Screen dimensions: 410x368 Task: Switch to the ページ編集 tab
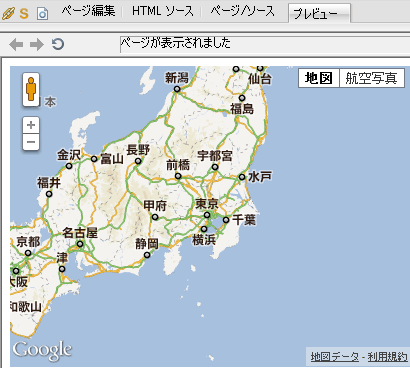tap(88, 11)
